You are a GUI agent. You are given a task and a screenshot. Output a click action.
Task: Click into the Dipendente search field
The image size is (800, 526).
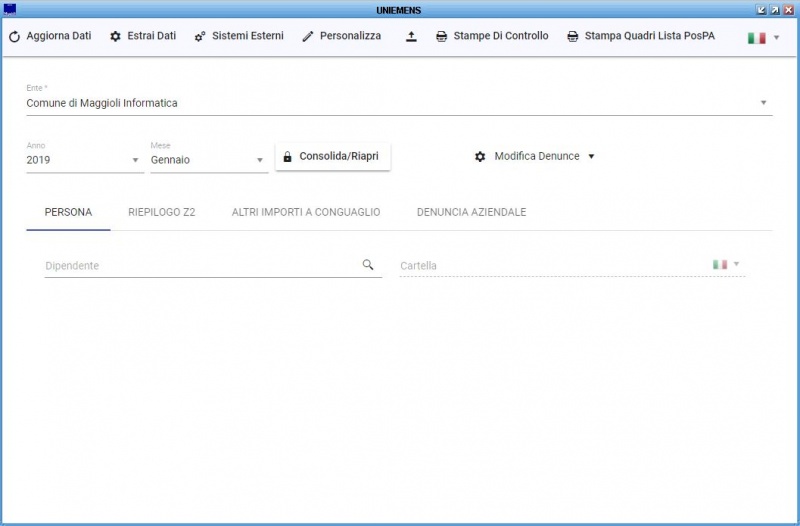click(200, 266)
